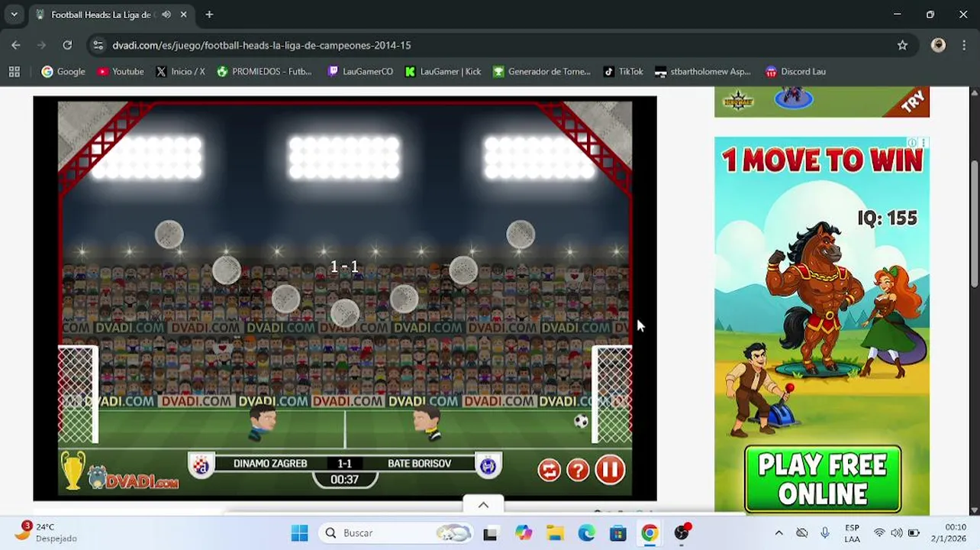Viewport: 980px width, 550px height.
Task: Open the battery status tray icon
Action: pos(914,532)
